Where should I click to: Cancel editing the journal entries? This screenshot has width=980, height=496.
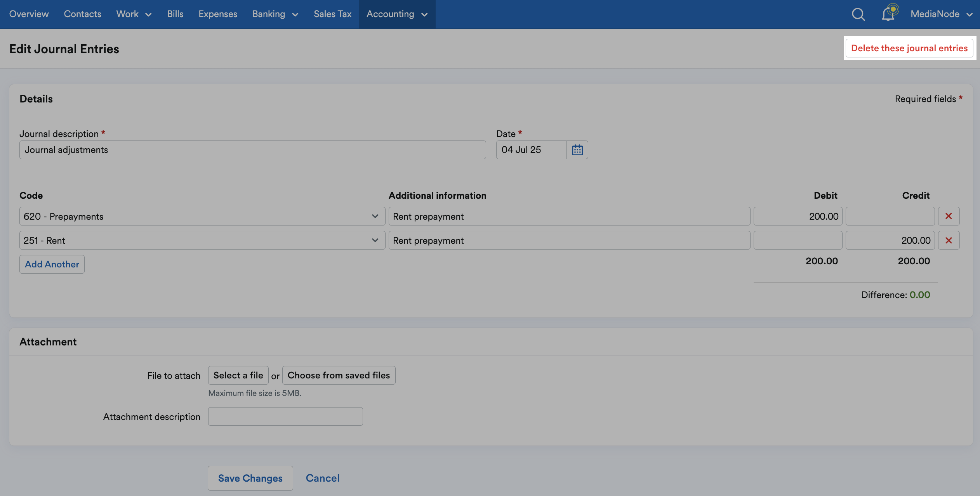(x=323, y=478)
